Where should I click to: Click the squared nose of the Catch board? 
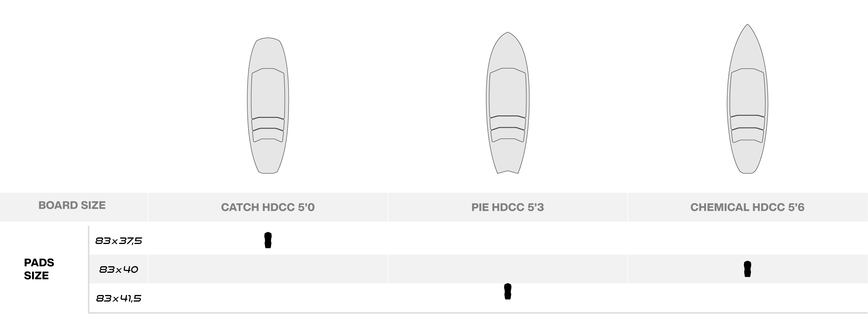[x=268, y=40]
